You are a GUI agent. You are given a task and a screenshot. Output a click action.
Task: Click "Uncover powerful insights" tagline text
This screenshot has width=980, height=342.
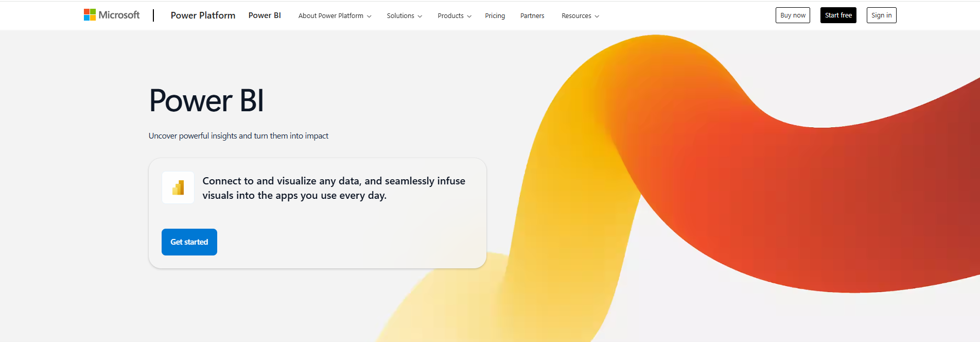click(238, 136)
